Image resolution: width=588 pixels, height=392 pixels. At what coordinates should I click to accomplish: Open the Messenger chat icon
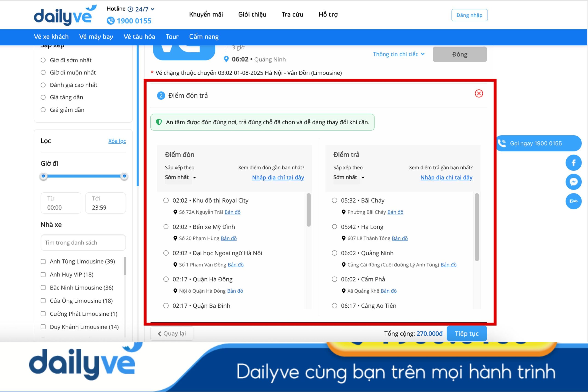[x=573, y=182]
